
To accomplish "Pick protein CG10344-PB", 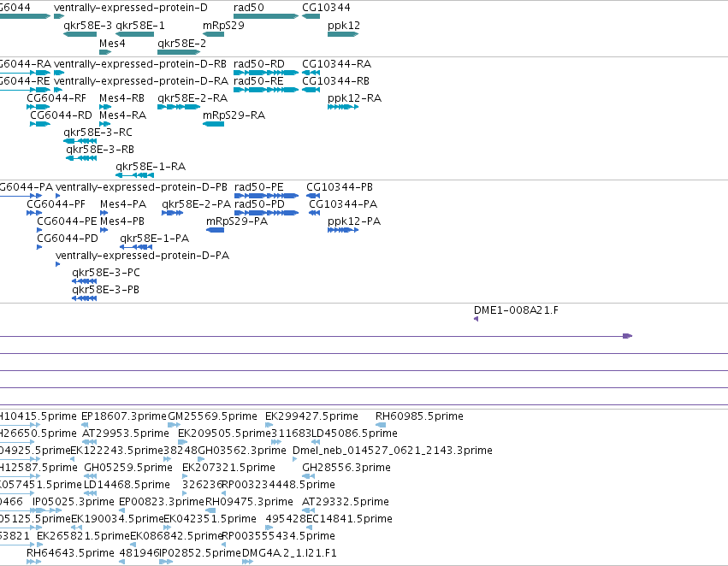I will coord(340,187).
